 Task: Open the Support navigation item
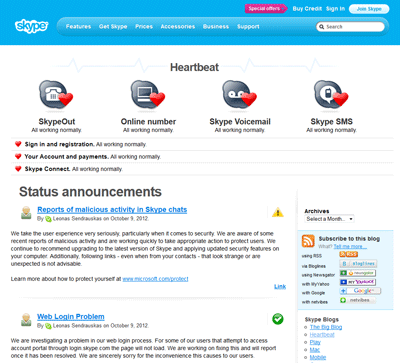248,26
